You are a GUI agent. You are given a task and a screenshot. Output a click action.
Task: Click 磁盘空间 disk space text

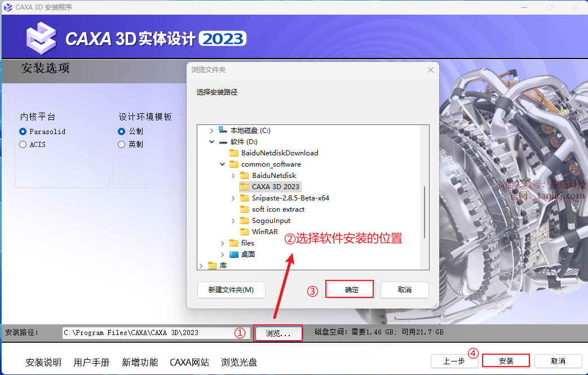(379, 332)
